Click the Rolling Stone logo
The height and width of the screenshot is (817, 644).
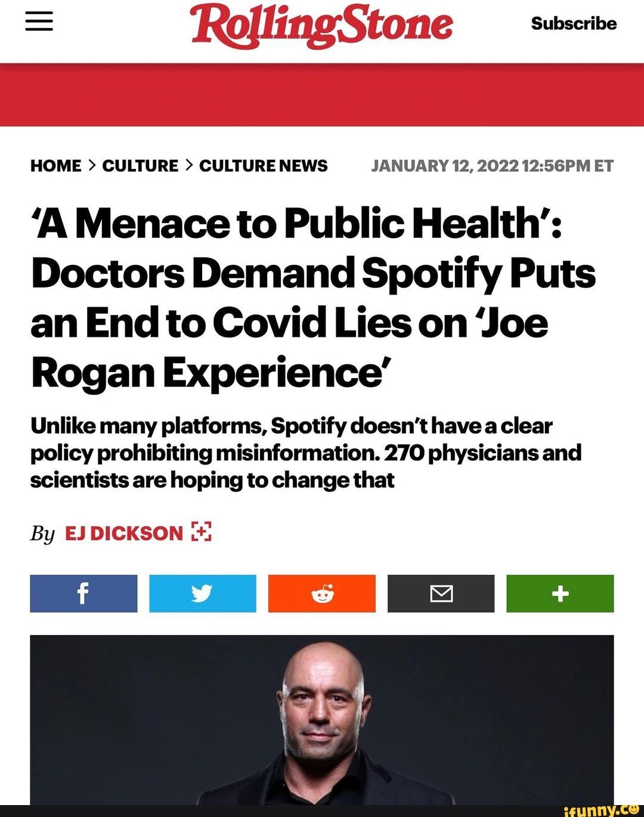coord(321,25)
